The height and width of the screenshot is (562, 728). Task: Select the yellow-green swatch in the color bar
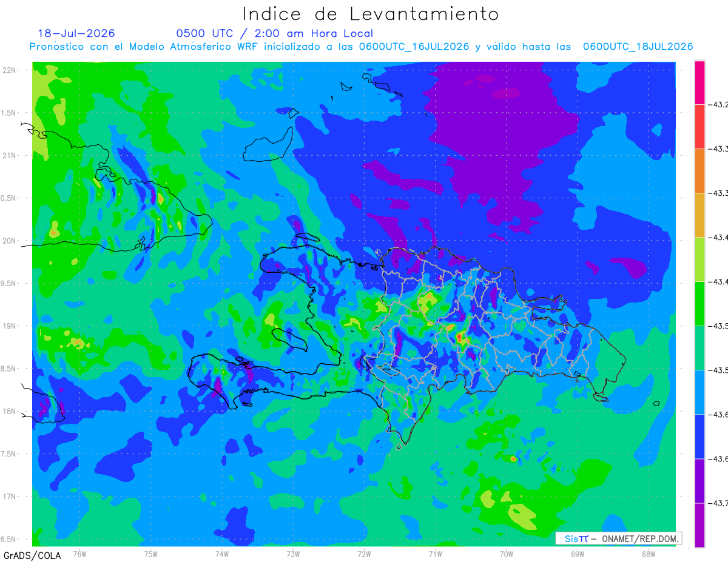[699, 259]
